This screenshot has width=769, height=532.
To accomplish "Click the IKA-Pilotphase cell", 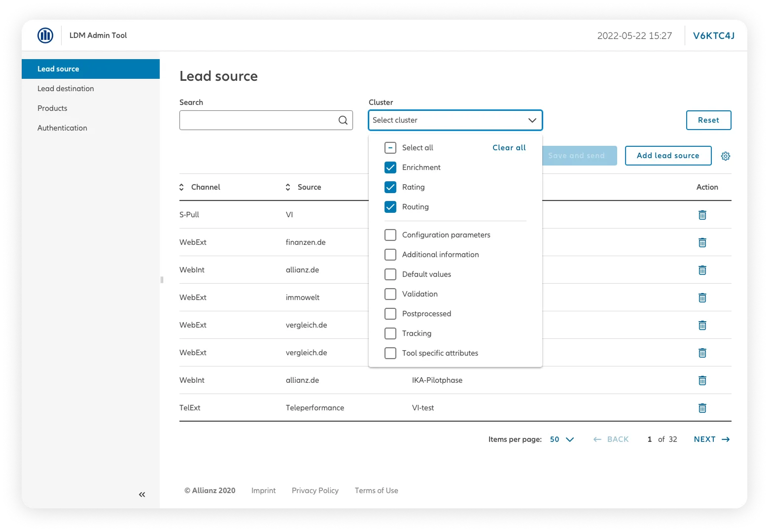I will pyautogui.click(x=437, y=380).
